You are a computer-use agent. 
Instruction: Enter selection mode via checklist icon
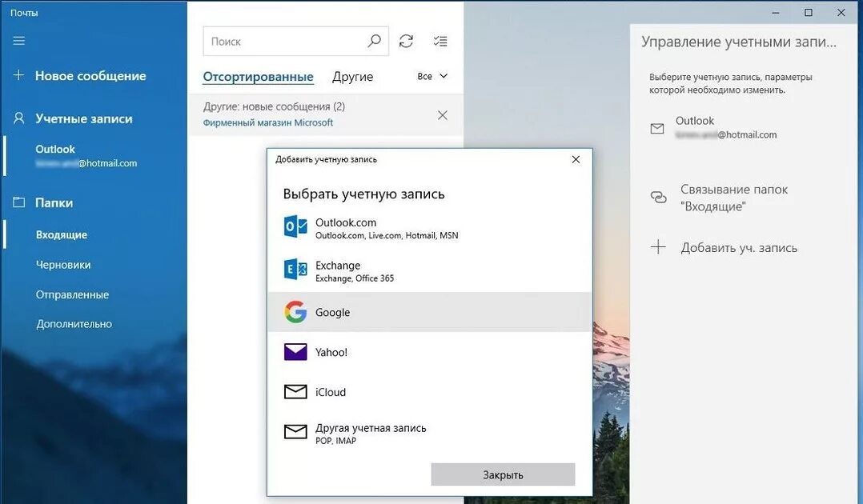click(x=440, y=41)
